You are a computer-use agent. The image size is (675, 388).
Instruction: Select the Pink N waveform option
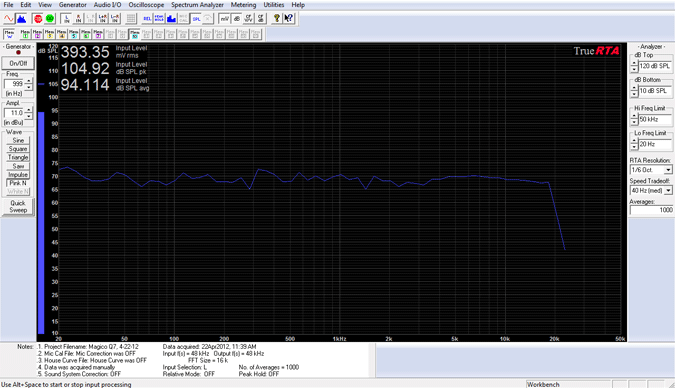point(18,183)
